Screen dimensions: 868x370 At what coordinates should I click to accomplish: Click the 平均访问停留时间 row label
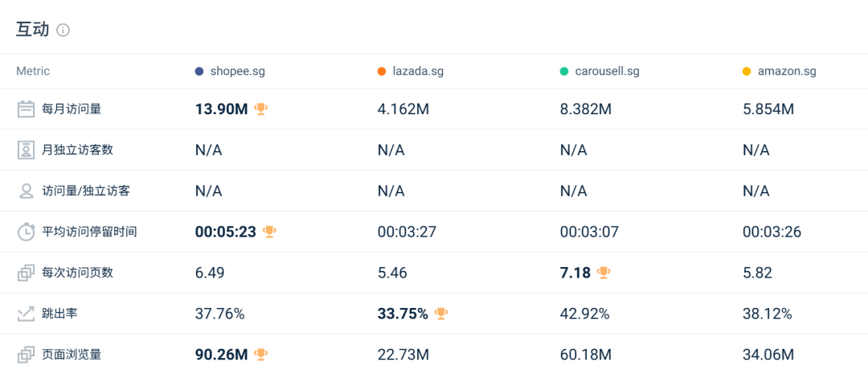point(90,232)
